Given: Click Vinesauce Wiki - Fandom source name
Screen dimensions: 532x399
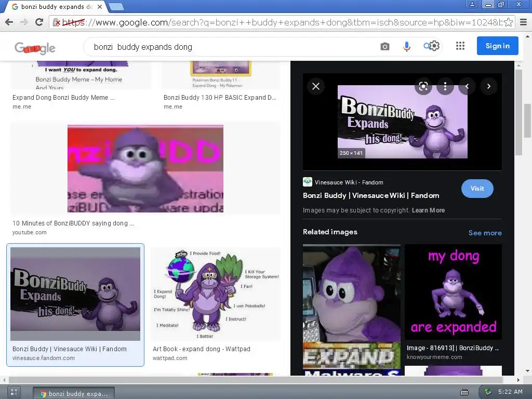Looking at the screenshot, I should pyautogui.click(x=349, y=182).
